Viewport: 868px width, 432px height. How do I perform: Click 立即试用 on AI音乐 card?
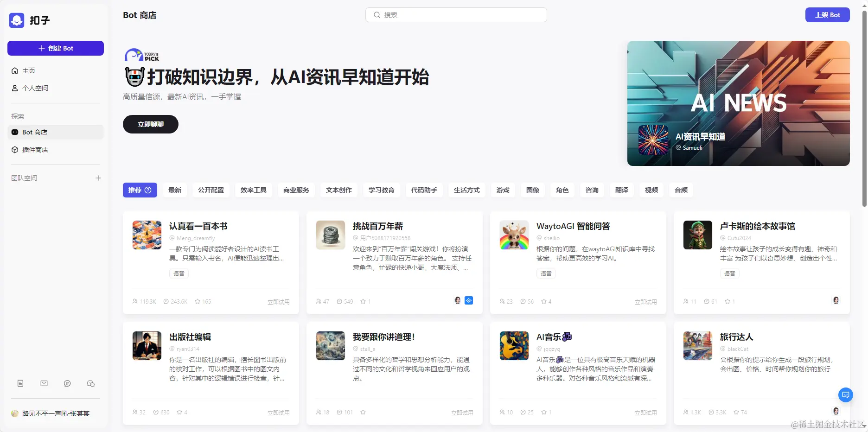(x=646, y=413)
